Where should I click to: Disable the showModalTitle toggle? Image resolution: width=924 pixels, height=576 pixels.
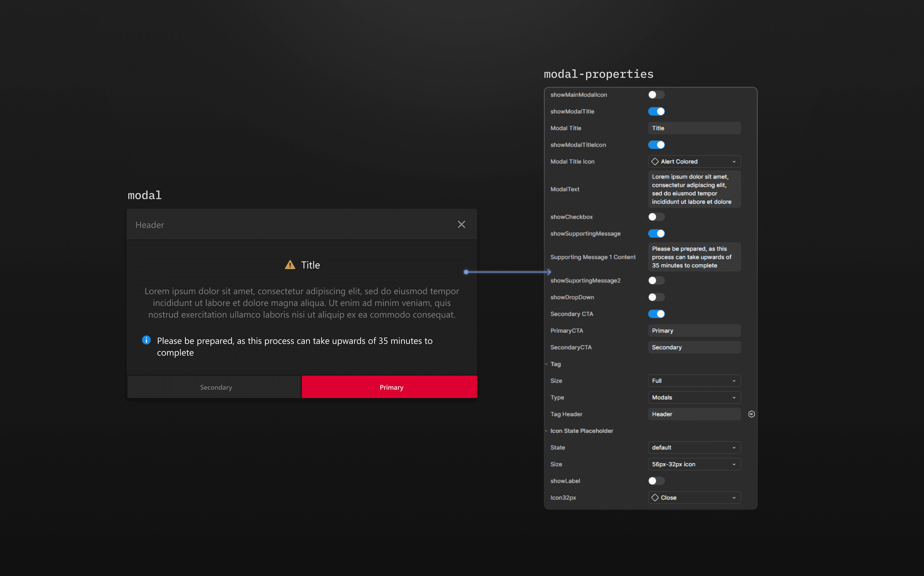click(x=656, y=111)
